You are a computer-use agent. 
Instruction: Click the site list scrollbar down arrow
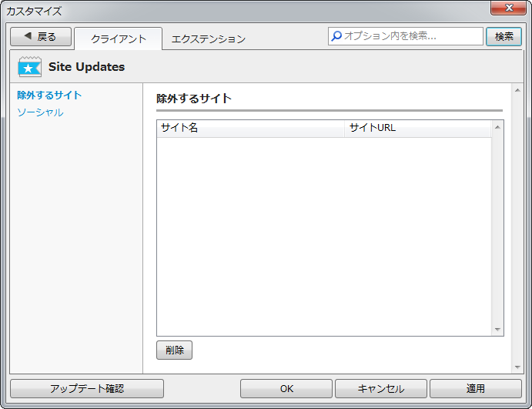497,329
